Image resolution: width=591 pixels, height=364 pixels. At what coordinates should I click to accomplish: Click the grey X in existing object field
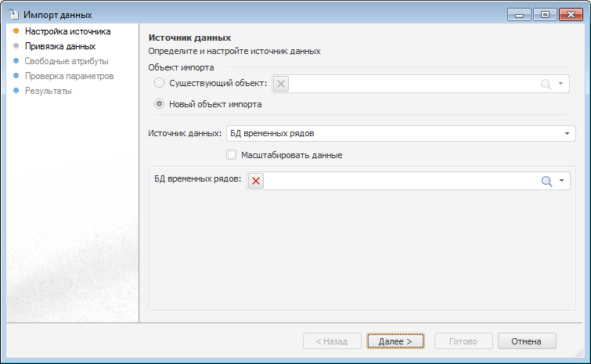(x=281, y=84)
